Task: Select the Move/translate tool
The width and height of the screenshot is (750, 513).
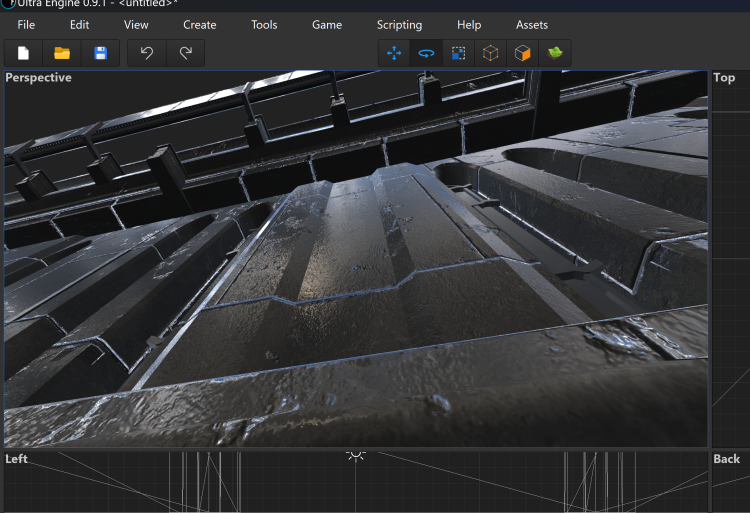Action: pyautogui.click(x=394, y=53)
